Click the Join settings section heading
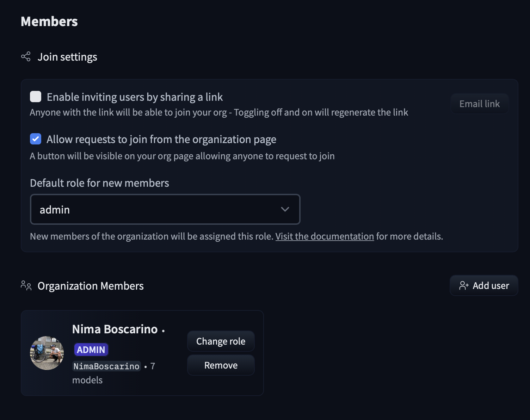The image size is (530, 420). point(67,57)
